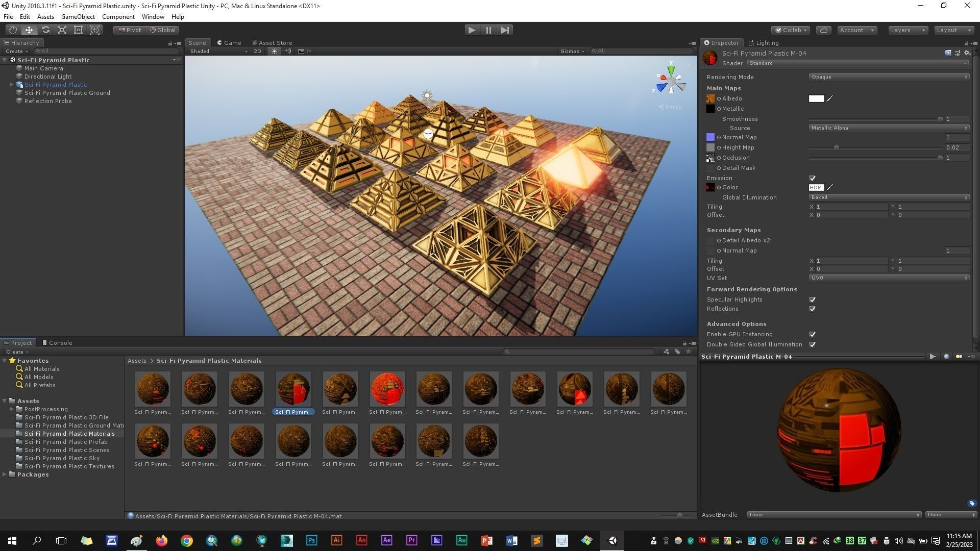Open material preset selector icon
This screenshot has height=551, width=980.
click(958, 53)
